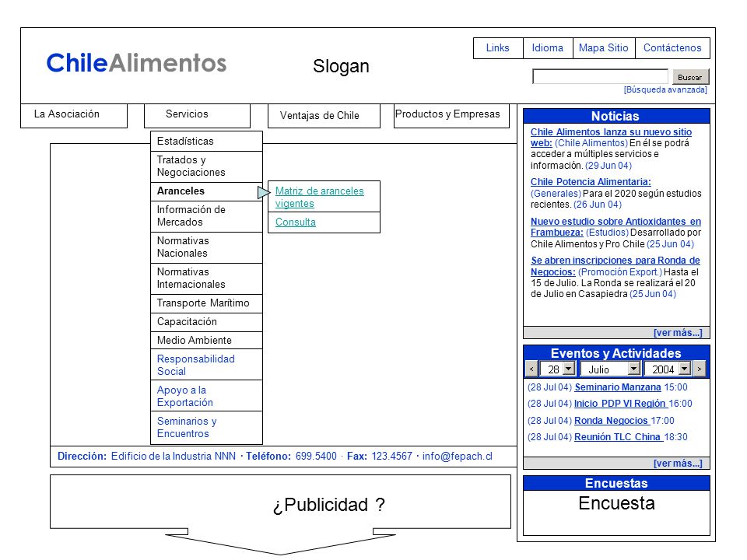The width and height of the screenshot is (747, 560).
Task: Click the Idioma header button
Action: 548,48
